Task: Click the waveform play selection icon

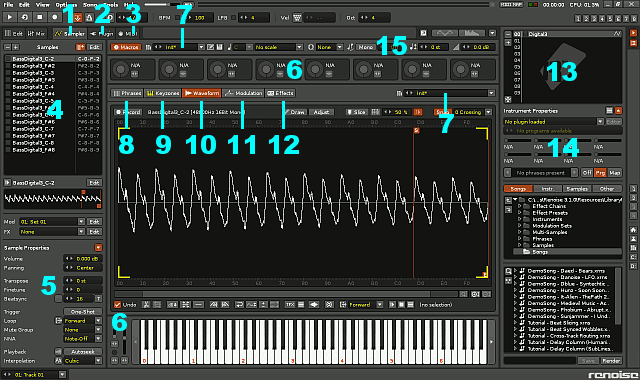Action: click(392, 304)
